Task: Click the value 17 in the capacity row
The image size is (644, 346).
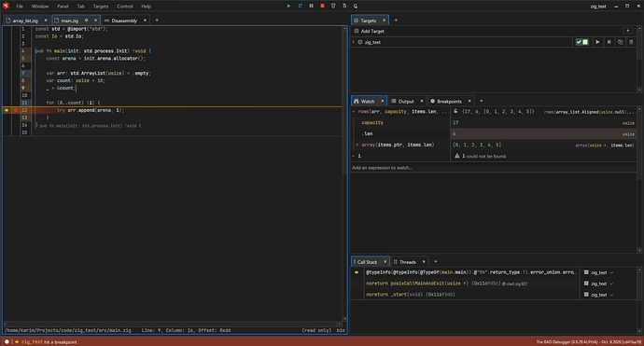Action: [x=455, y=123]
